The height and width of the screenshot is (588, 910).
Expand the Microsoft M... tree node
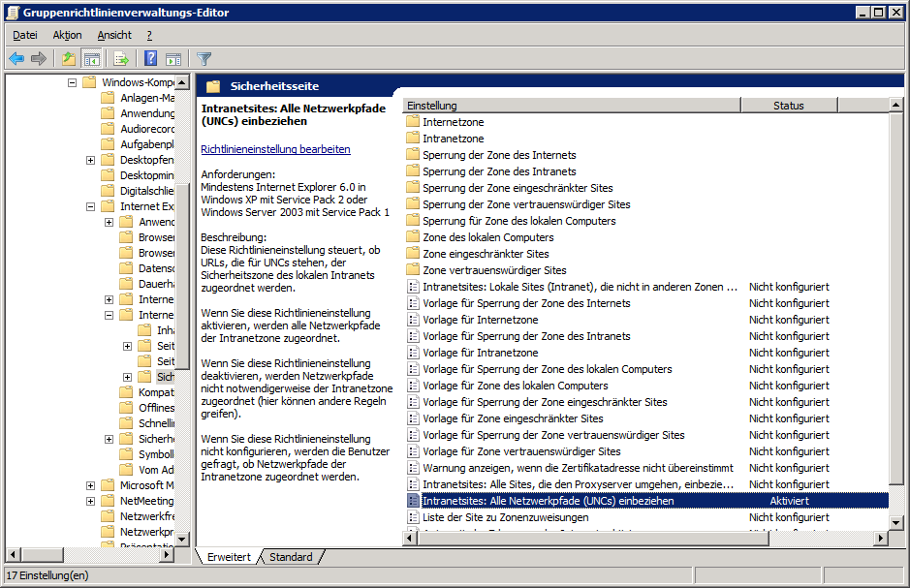click(x=90, y=485)
